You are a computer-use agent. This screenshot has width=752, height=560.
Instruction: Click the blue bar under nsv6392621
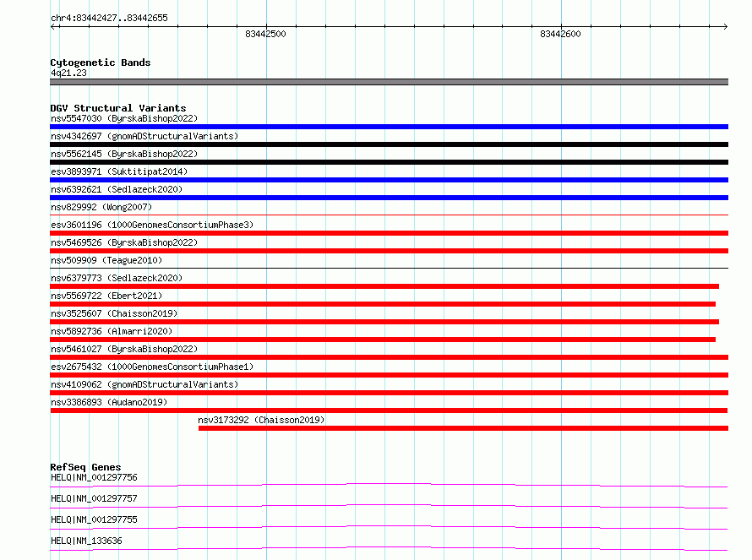[x=389, y=198]
